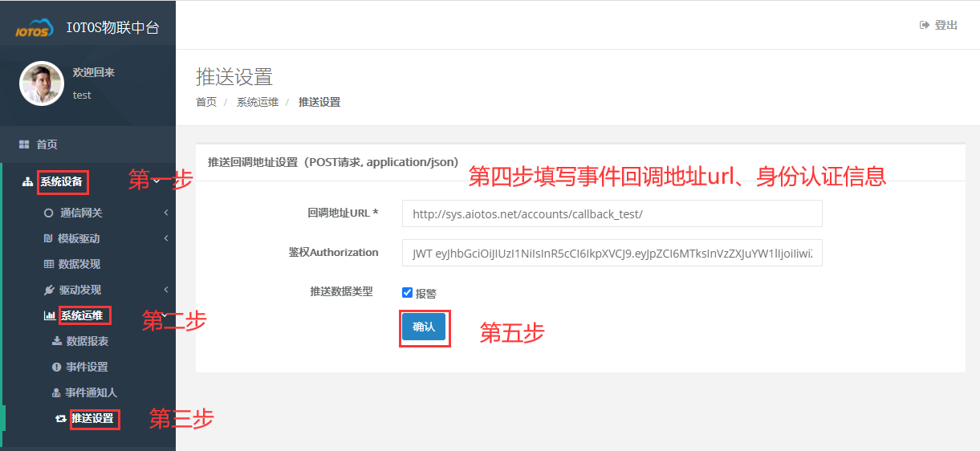Click the username test text
The image size is (980, 451).
(x=82, y=95)
